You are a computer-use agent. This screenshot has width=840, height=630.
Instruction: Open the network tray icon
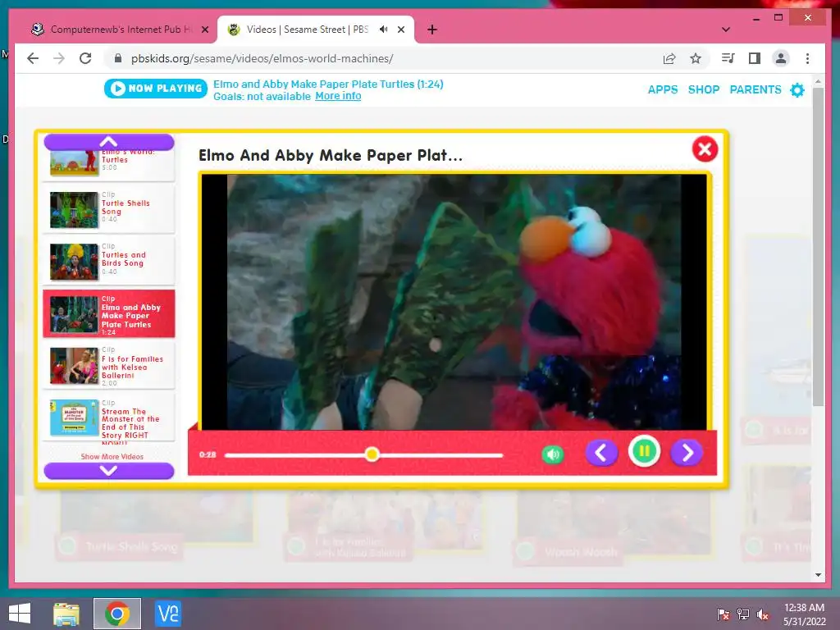pyautogui.click(x=743, y=614)
